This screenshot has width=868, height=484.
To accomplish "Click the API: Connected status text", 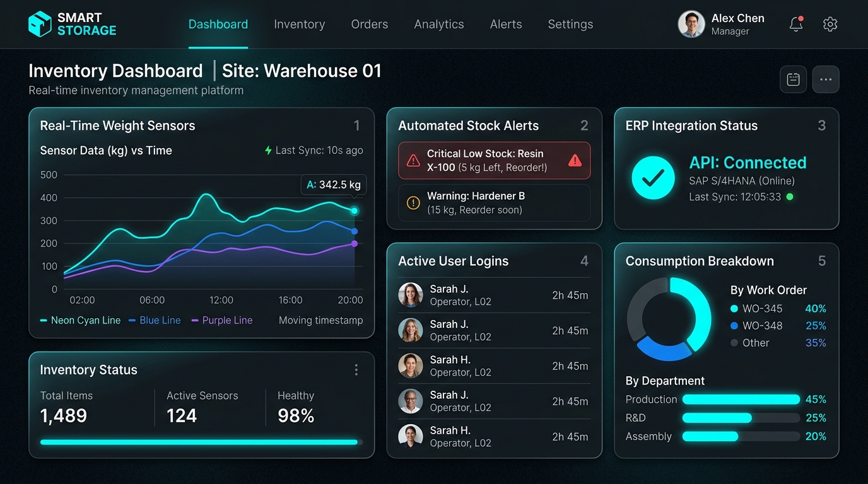I will [x=748, y=163].
